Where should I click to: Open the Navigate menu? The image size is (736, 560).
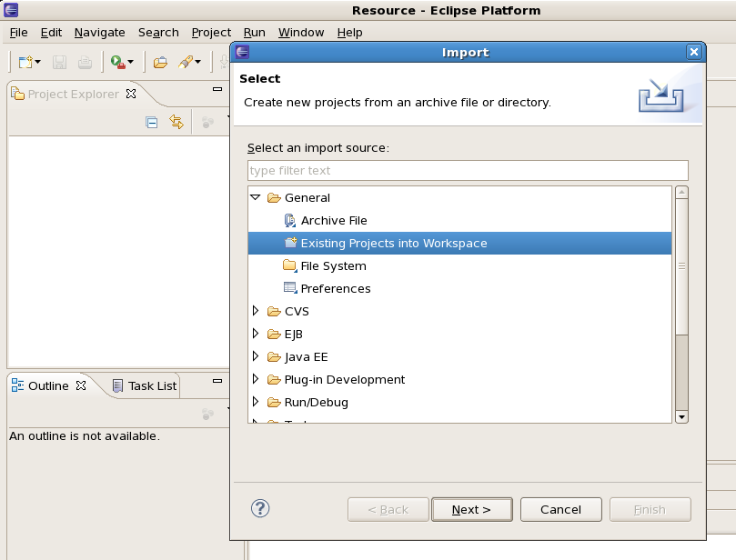click(x=99, y=32)
